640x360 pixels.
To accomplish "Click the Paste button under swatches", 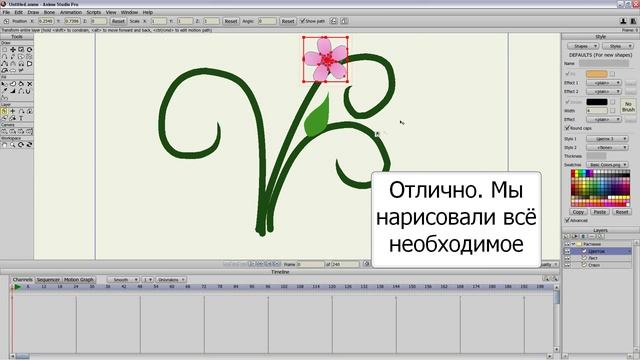I will (600, 212).
